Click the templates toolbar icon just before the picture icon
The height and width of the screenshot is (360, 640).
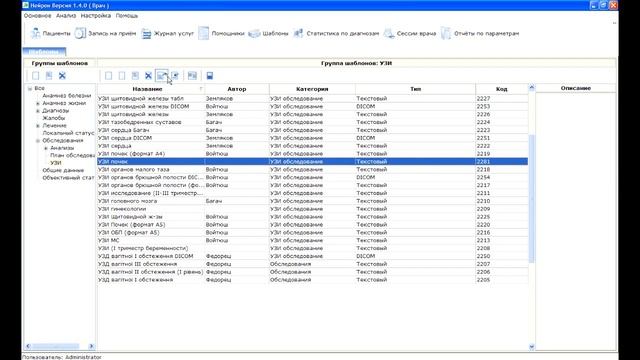175,76
